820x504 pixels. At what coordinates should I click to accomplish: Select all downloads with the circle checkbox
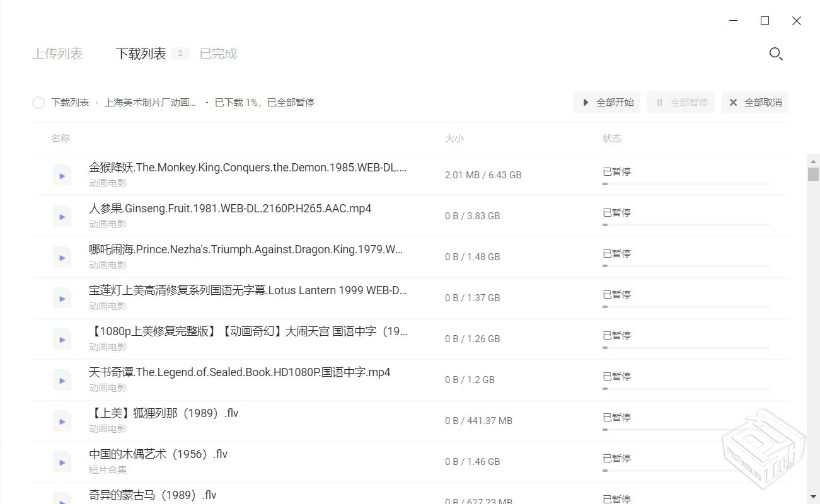(38, 102)
